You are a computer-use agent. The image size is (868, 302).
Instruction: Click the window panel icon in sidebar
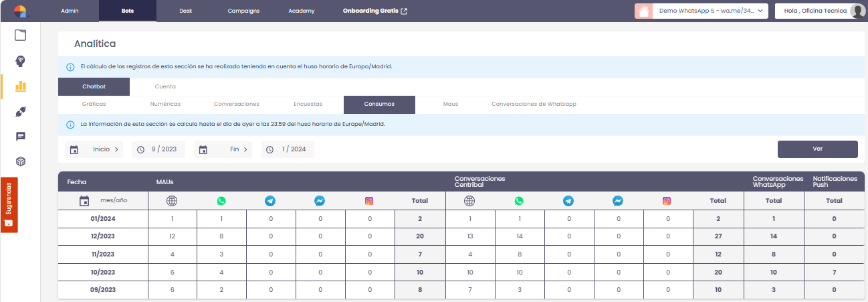(x=21, y=35)
